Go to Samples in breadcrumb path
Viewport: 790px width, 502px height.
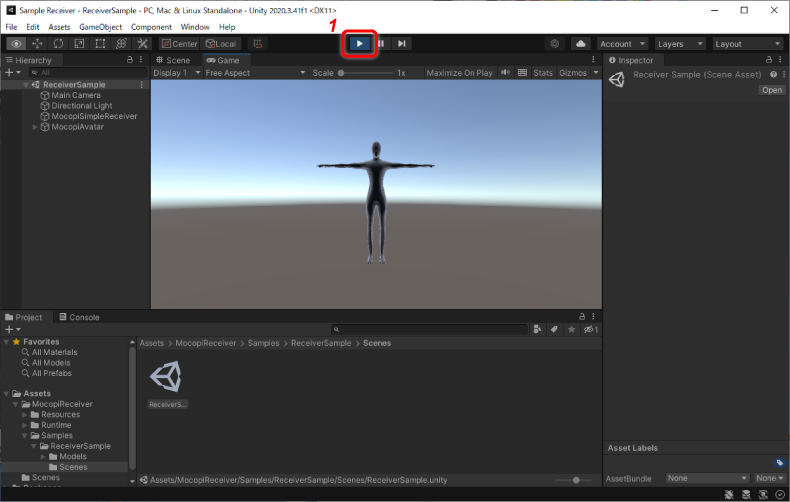click(263, 343)
